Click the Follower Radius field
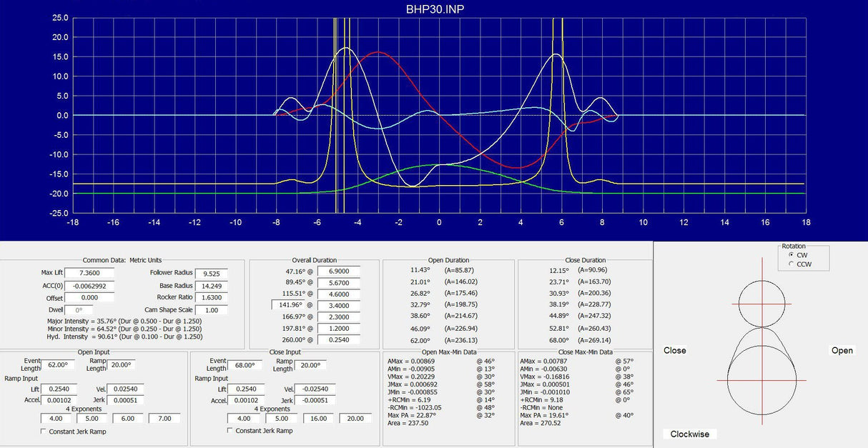Viewport: 868px width, 448px height. tap(211, 273)
